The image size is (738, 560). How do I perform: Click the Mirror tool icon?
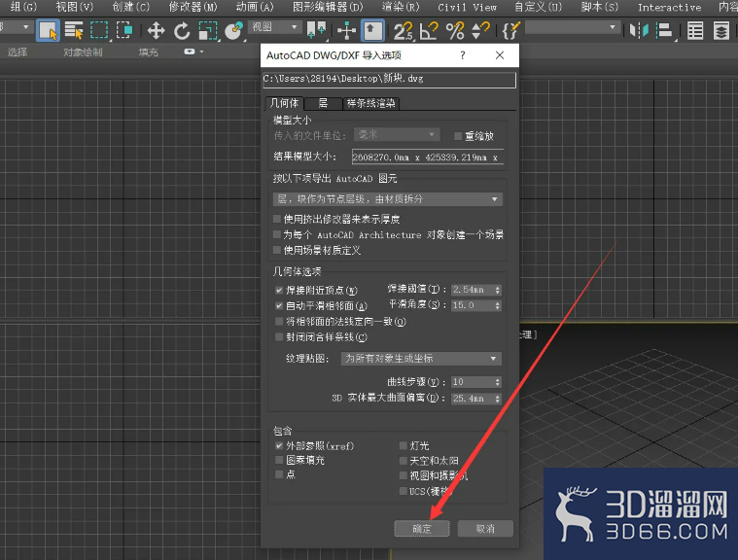[x=639, y=31]
